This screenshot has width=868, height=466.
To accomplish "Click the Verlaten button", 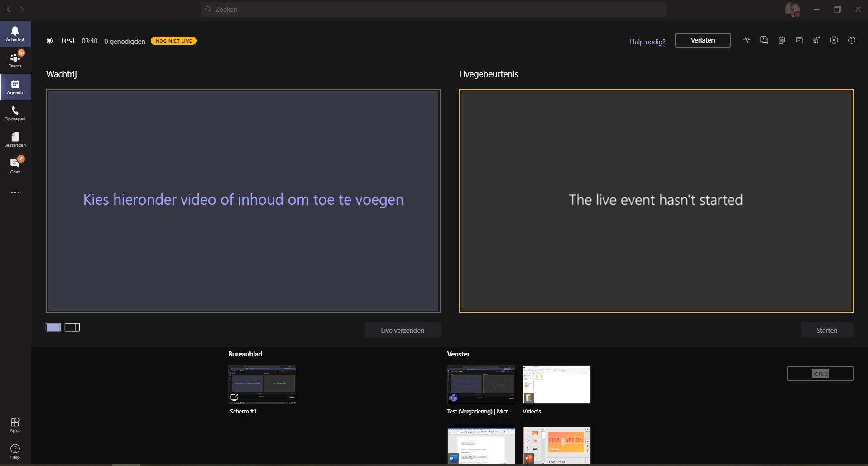I will pyautogui.click(x=702, y=40).
